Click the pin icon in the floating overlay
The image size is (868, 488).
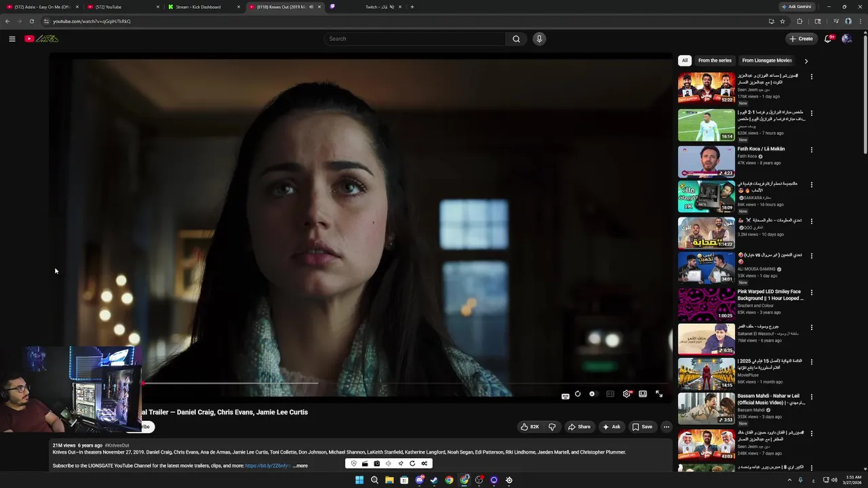pyautogui.click(x=401, y=464)
